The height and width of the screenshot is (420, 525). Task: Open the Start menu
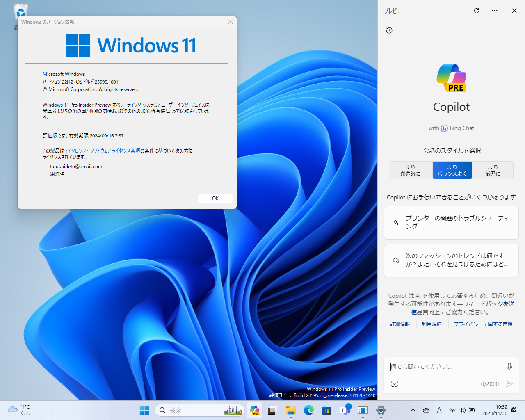coord(144,410)
